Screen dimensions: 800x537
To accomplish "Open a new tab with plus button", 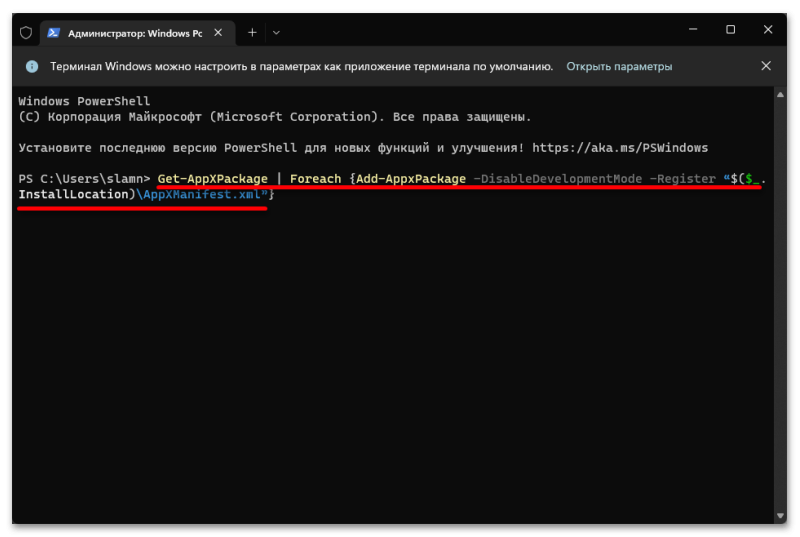I will tap(252, 33).
